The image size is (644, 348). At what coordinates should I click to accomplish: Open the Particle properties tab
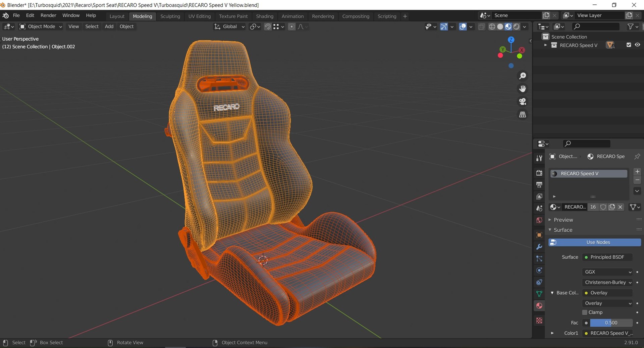click(539, 258)
